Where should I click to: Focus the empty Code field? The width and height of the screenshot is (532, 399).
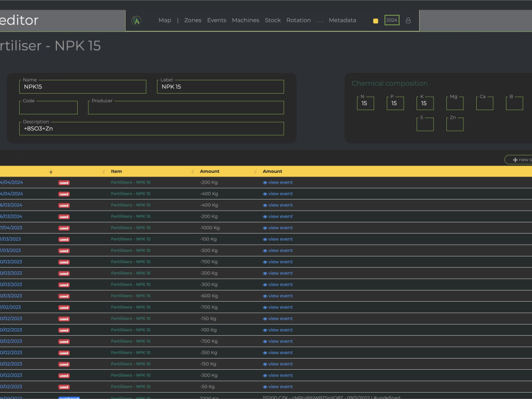(48, 107)
